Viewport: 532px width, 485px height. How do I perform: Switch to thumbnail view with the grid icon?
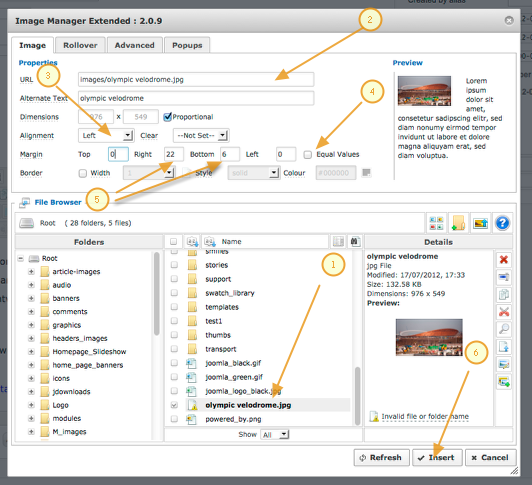[436, 223]
